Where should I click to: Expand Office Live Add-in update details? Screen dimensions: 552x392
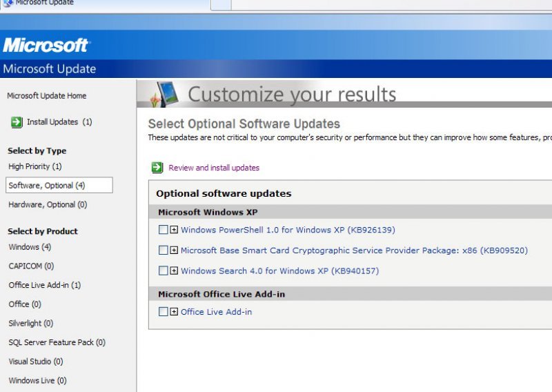click(174, 312)
